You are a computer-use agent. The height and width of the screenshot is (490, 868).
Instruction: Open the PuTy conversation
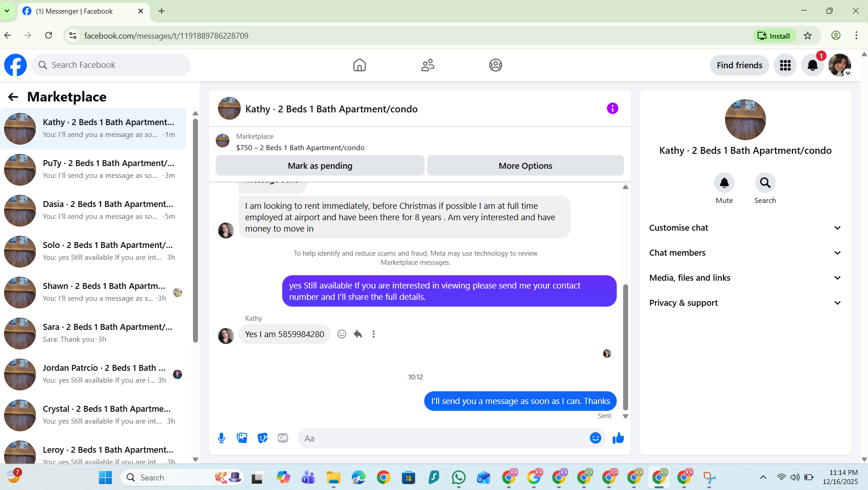tap(93, 170)
